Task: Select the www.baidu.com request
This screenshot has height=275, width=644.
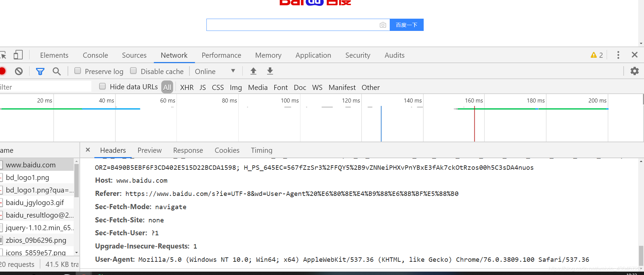Action: 37,165
